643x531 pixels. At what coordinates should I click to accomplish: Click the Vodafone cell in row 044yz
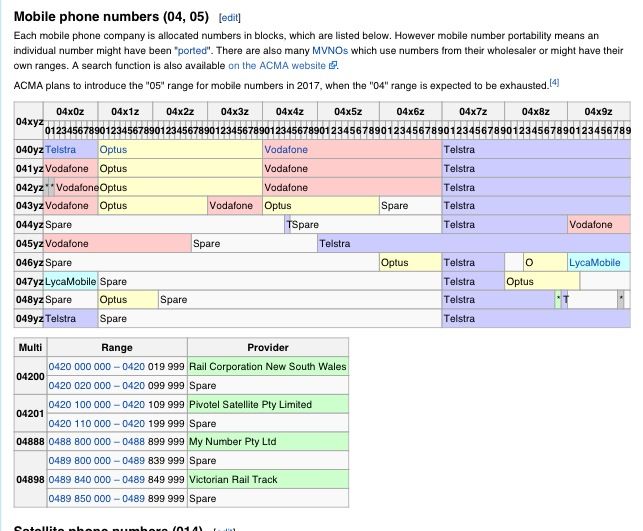(x=599, y=225)
